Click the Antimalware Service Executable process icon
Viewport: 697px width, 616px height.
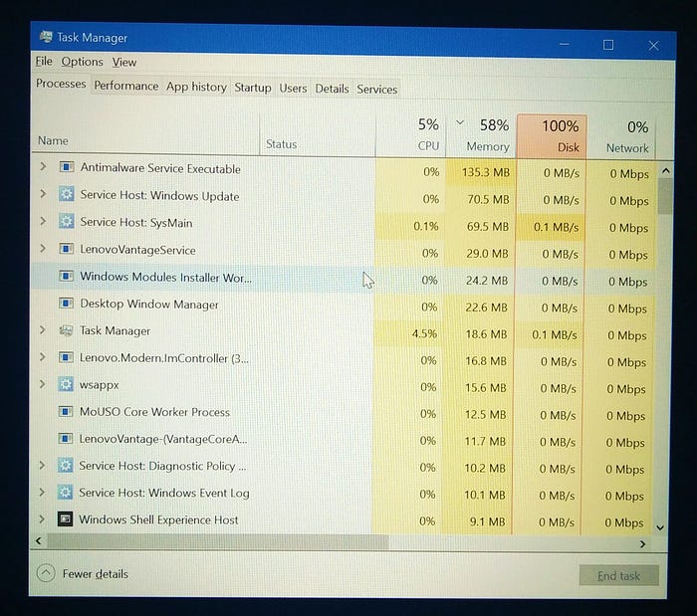point(67,167)
